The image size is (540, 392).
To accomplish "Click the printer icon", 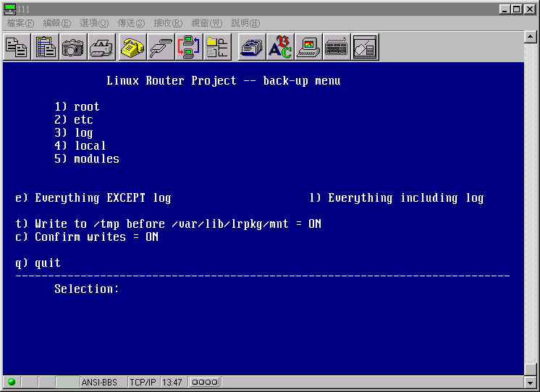I will [x=101, y=47].
